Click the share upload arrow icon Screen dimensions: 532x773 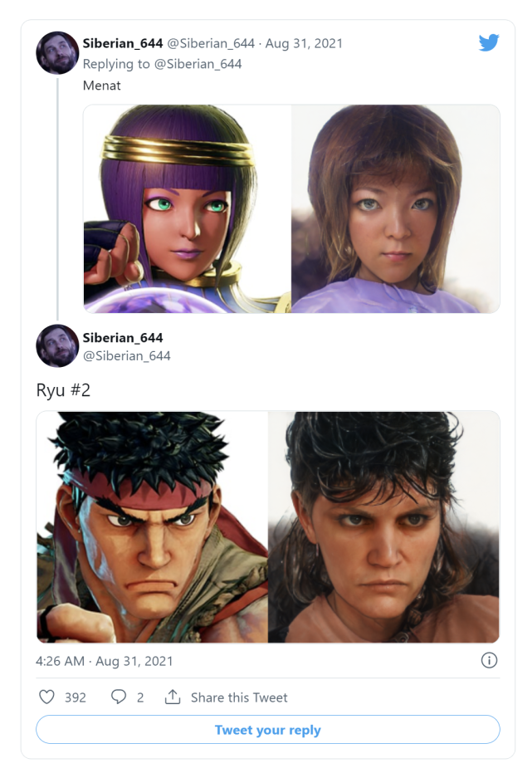click(x=173, y=697)
